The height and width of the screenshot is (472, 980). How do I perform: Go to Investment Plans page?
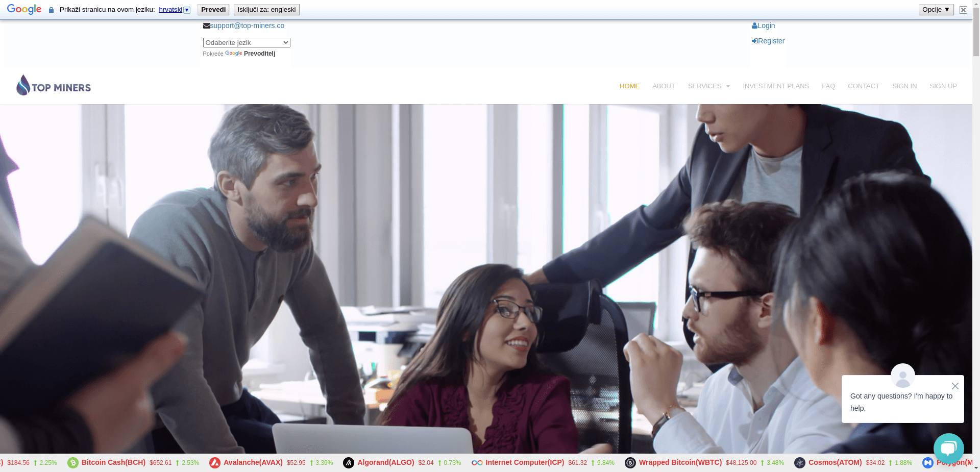tap(775, 86)
